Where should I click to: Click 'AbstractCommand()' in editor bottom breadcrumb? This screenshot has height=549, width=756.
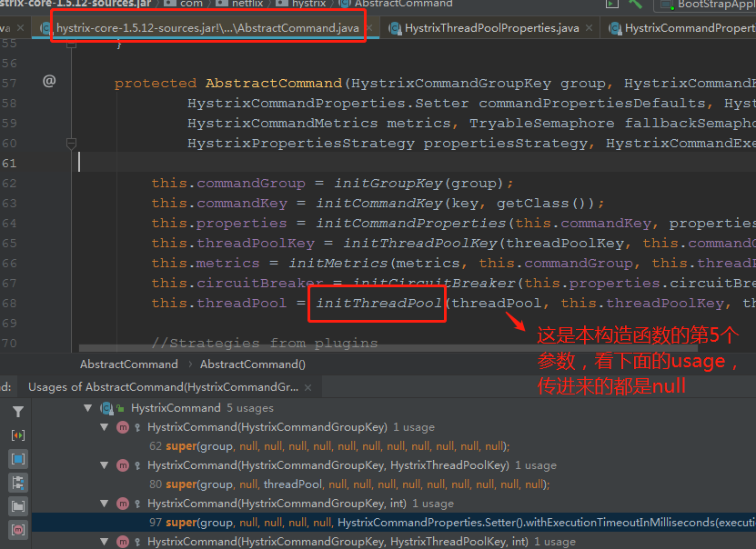pyautogui.click(x=253, y=364)
